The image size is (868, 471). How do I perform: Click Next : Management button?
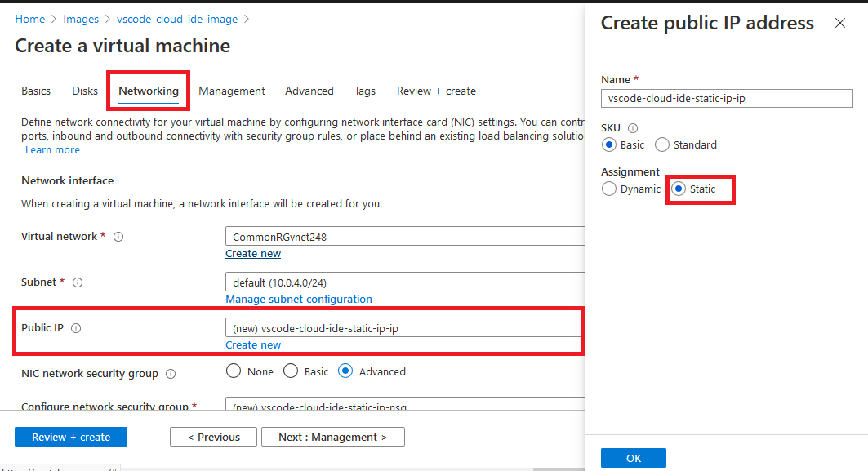click(332, 437)
